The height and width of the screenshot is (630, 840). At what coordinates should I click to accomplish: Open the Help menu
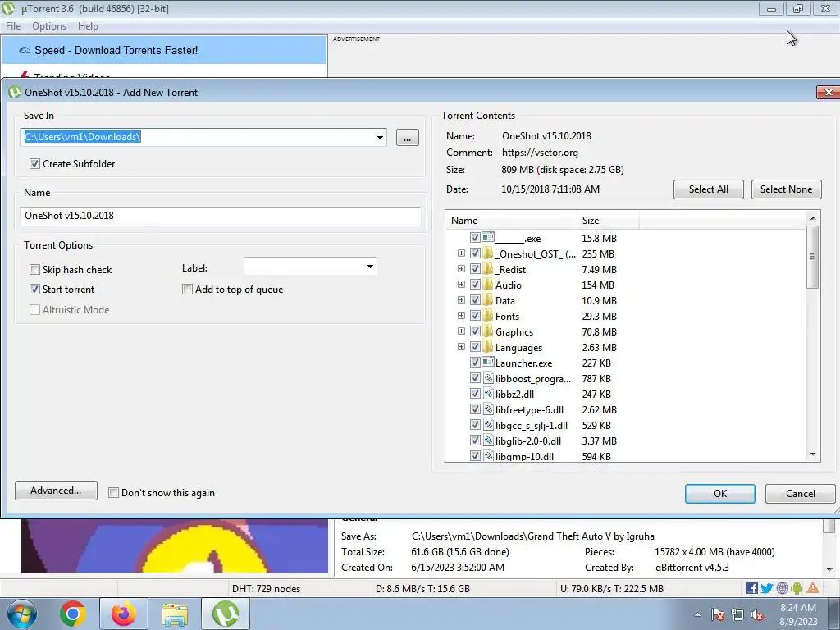(88, 25)
